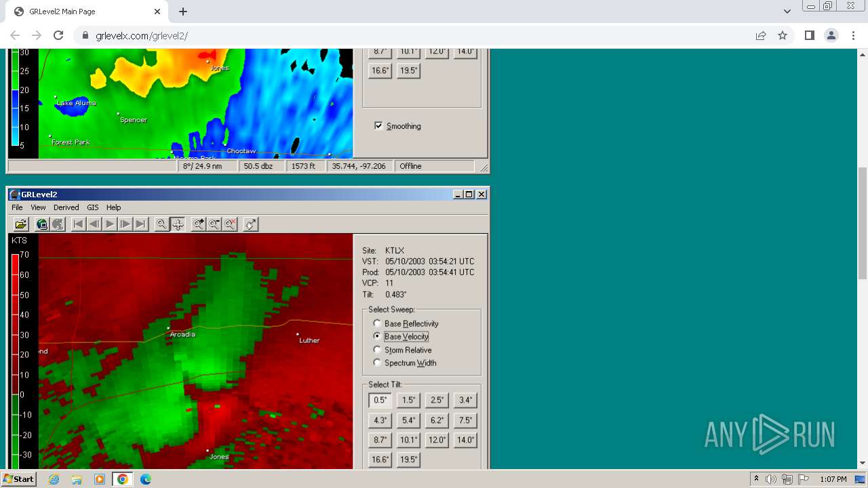Click the reset zoom magnifier with red X
The image size is (868, 488).
230,224
